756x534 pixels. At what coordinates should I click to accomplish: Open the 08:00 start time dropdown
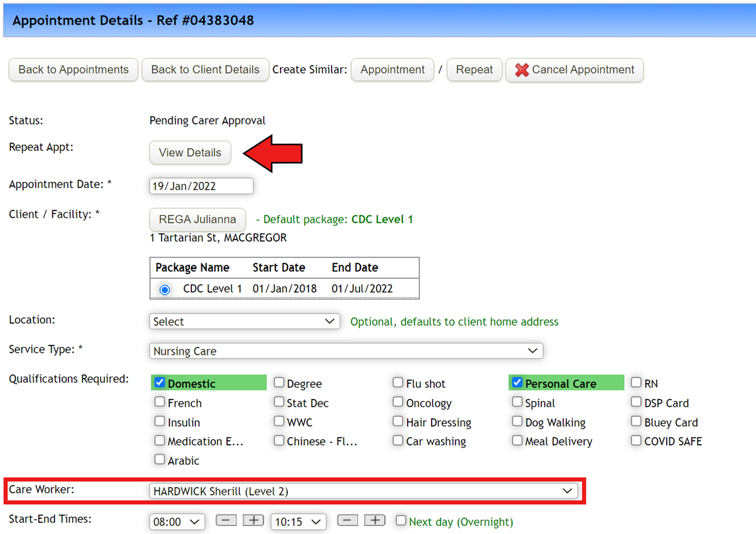click(x=177, y=522)
